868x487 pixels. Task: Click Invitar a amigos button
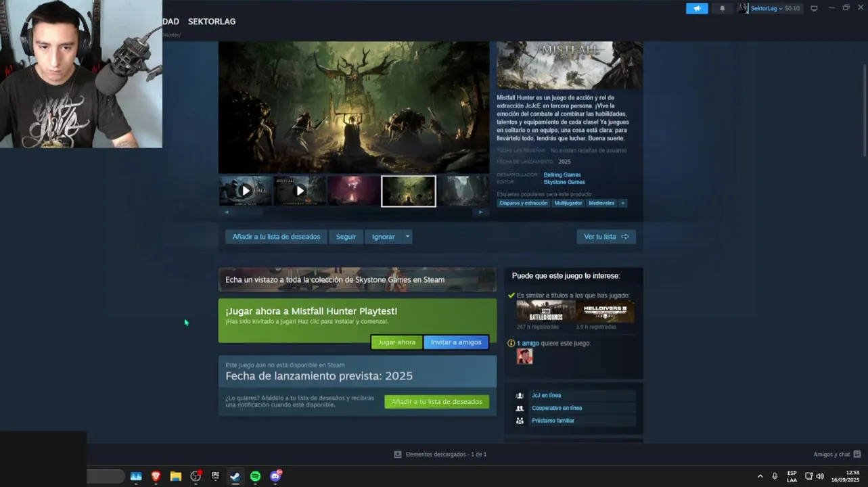pyautogui.click(x=456, y=342)
